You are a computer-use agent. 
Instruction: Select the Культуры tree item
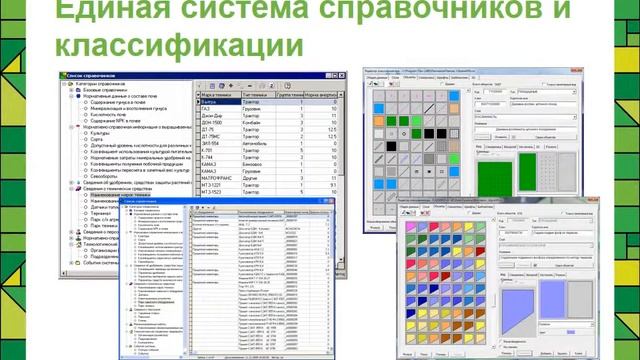(100, 133)
